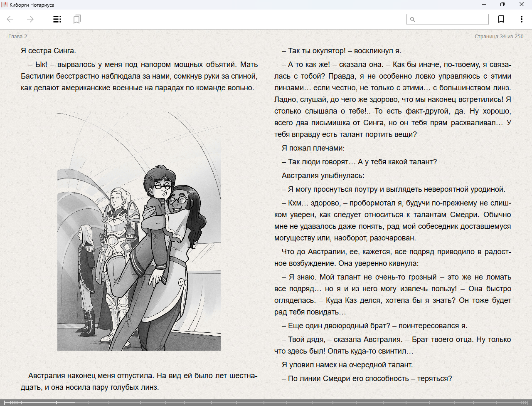Click the magnifier icon in search box
Viewport: 532px width, 406px height.
(x=412, y=19)
